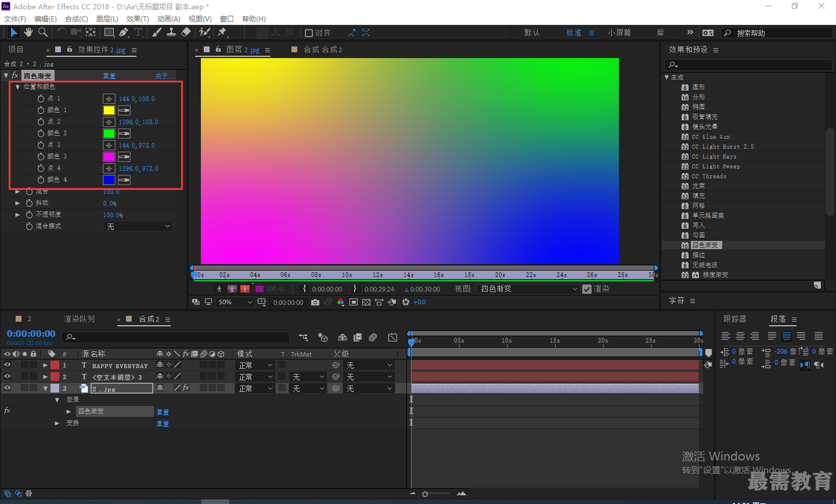Click the region of interest icon

point(354,302)
